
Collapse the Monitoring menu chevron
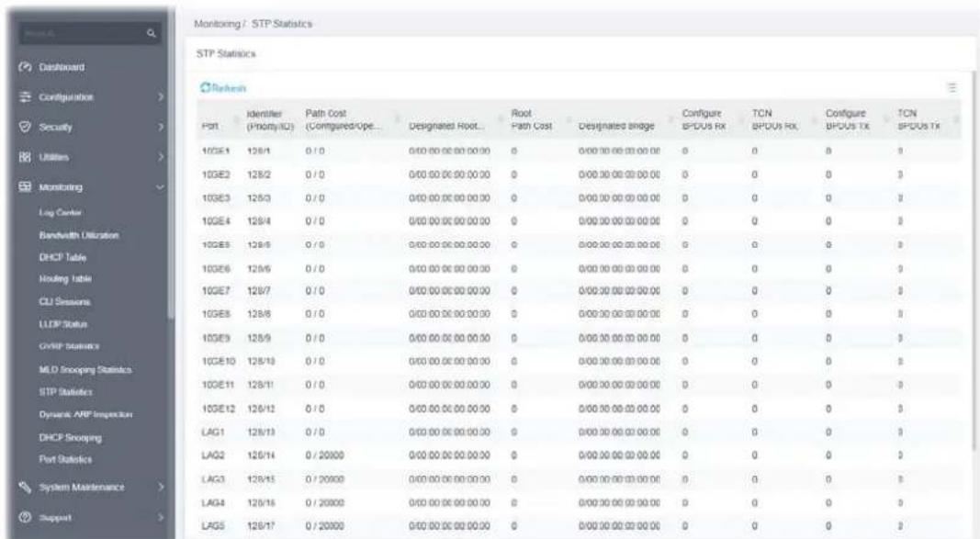pos(160,186)
